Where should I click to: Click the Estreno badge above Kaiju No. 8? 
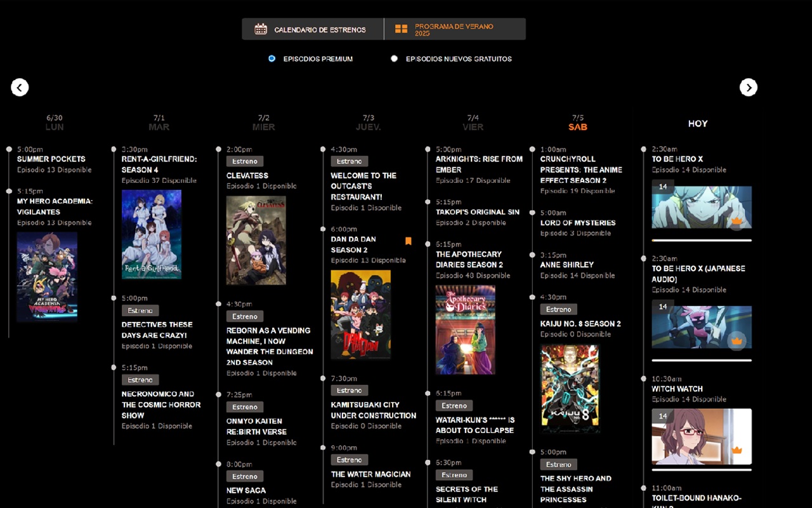[x=559, y=309]
